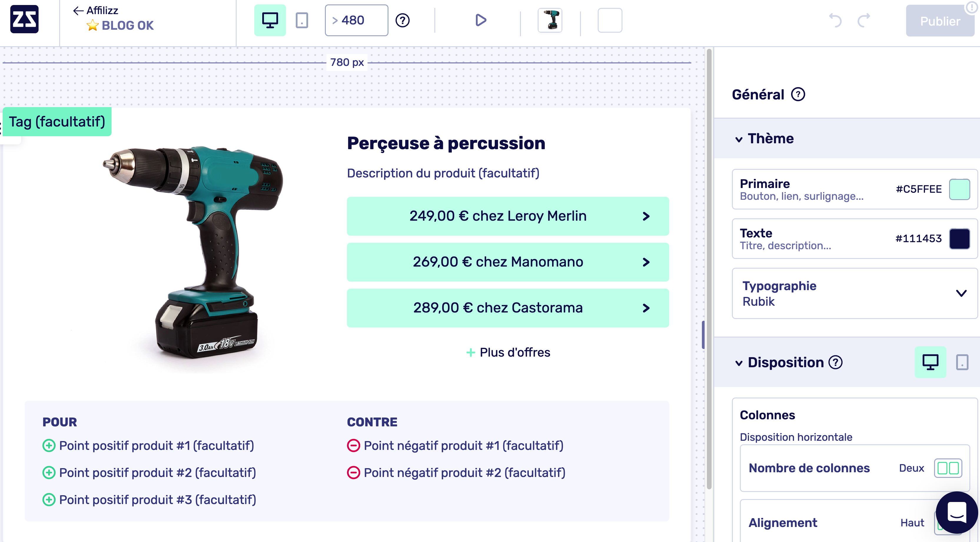Image resolution: width=980 pixels, height=542 pixels.
Task: Click the help icon next to Général
Action: coord(798,94)
